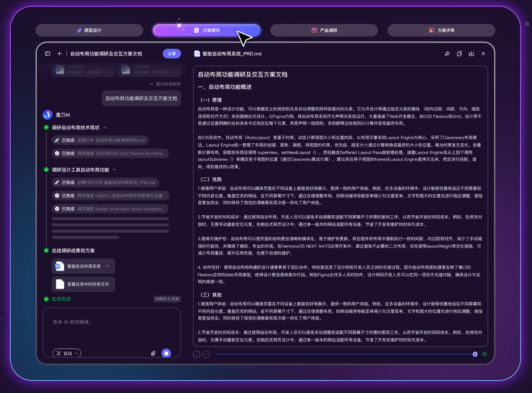The height and width of the screenshot is (393, 532).
Task: Open 查看任务中的所有文件
Action: pos(83,284)
